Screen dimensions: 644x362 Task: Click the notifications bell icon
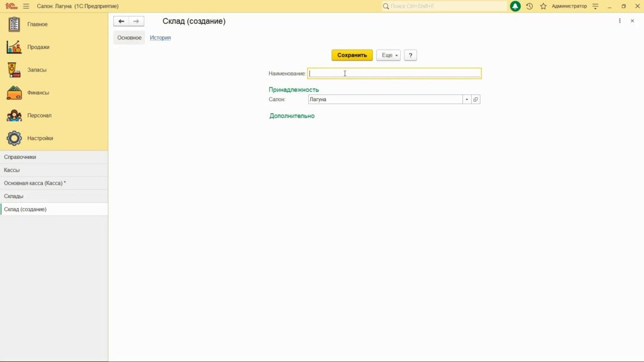515,6
